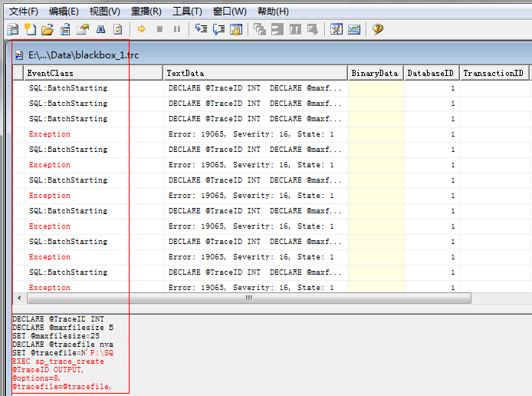Click the DatabaseID column header
This screenshot has height=396, width=532.
[432, 73]
